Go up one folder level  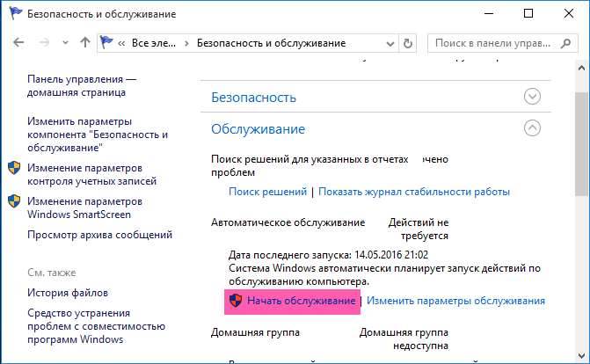[84, 42]
